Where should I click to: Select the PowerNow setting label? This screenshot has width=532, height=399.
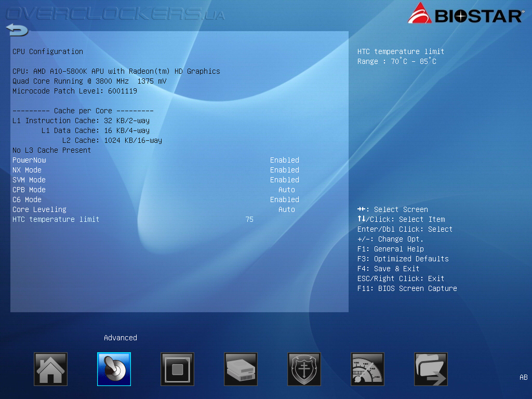[x=29, y=160]
